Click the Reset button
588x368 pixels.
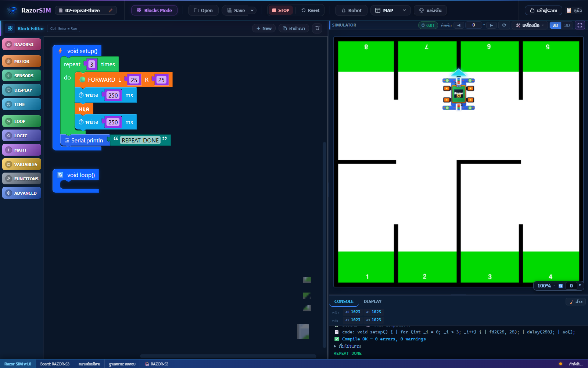click(310, 10)
